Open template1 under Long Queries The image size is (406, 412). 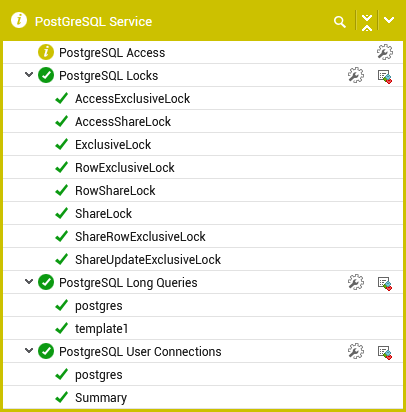(x=101, y=329)
